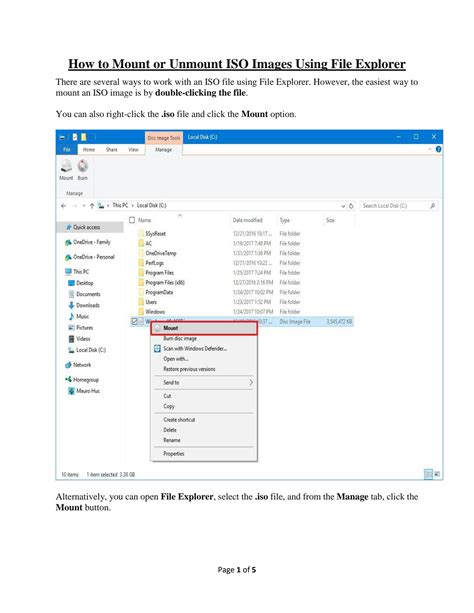
Task: Select the OneDriveTemp folder icon
Action: point(141,253)
